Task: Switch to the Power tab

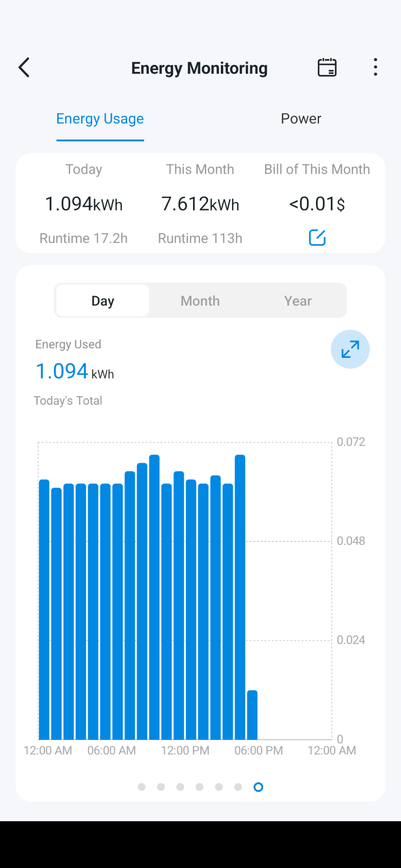Action: click(x=301, y=119)
